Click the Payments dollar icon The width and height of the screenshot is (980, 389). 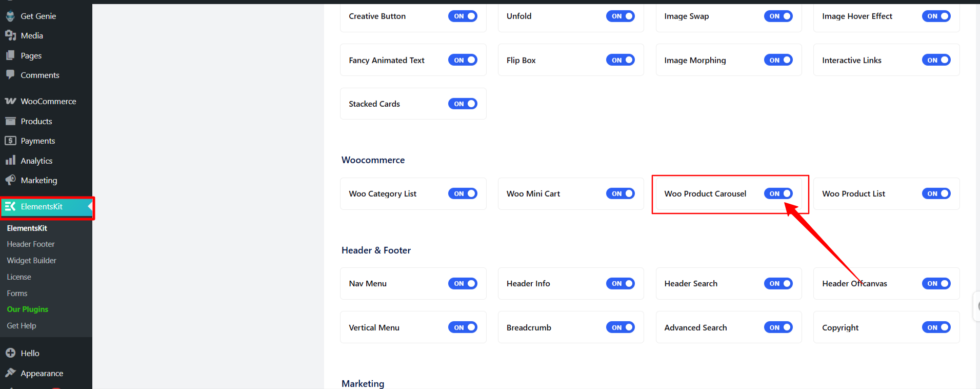pyautogui.click(x=10, y=141)
